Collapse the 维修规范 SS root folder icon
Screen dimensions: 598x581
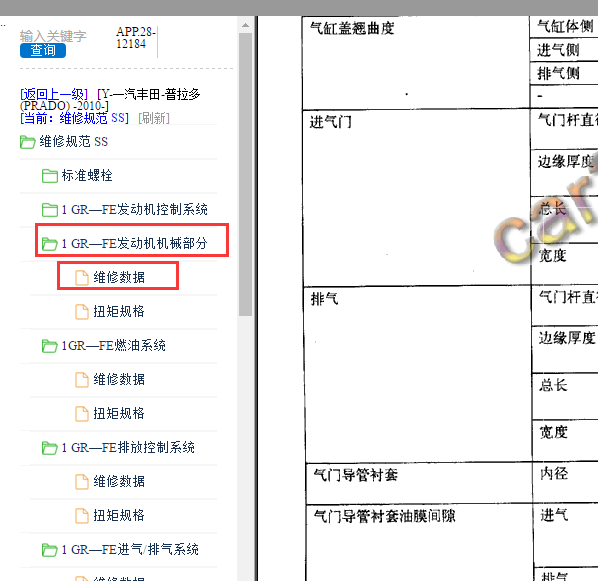[x=27, y=142]
